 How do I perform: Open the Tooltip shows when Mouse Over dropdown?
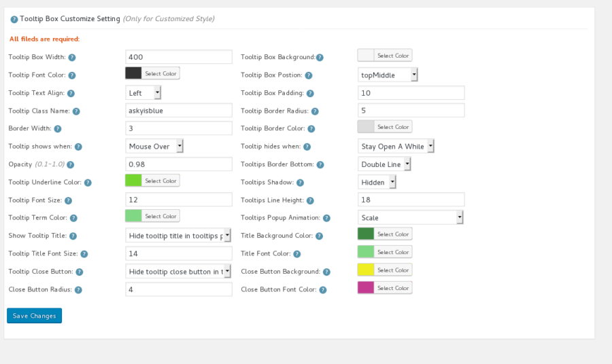pos(154,146)
